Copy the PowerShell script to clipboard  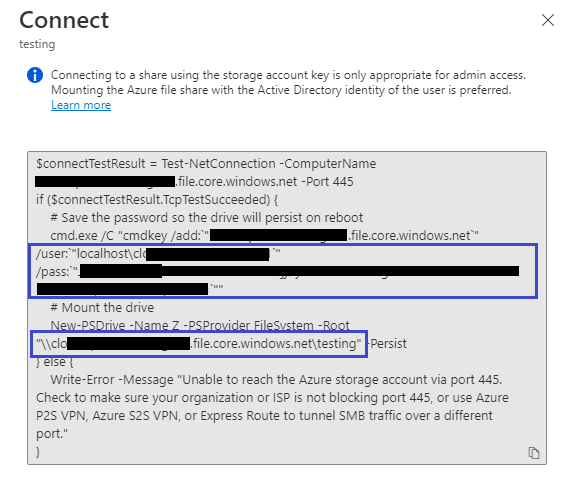(533, 453)
